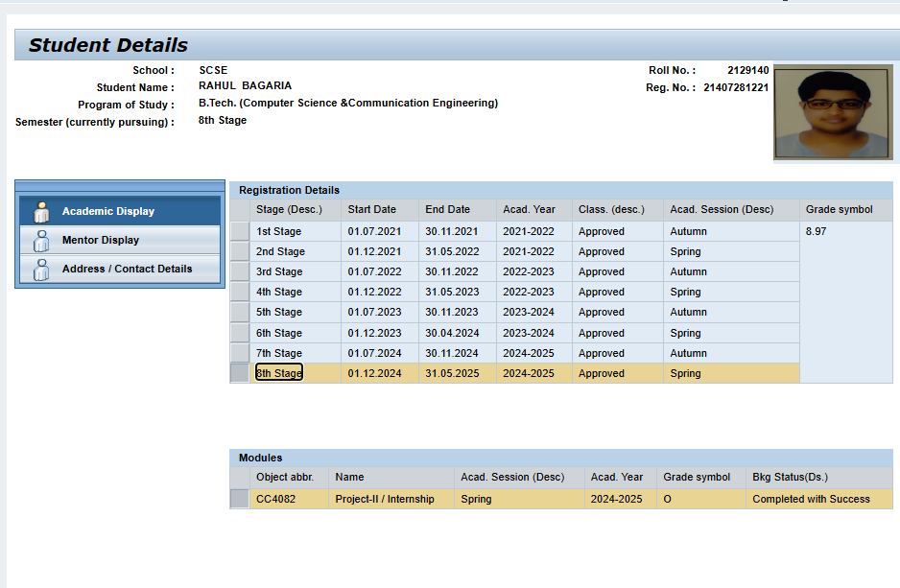The image size is (900, 588).
Task: Click the Address / Contact Details icon
Action: point(41,270)
